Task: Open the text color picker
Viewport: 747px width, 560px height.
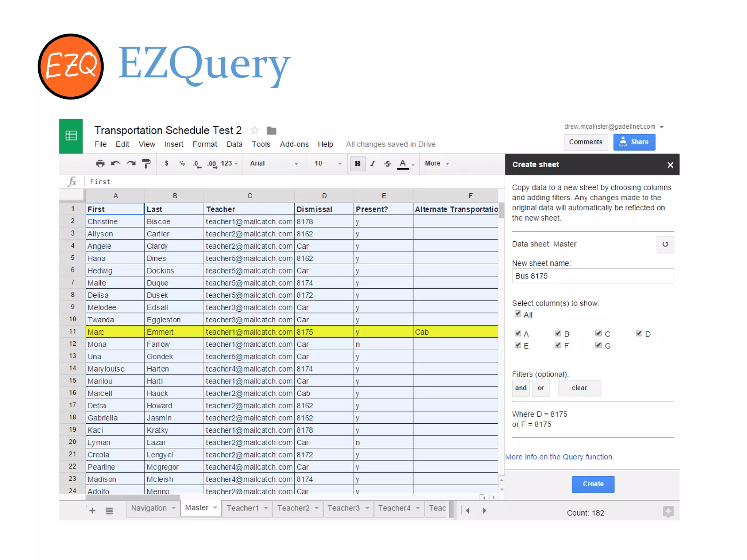Action: pyautogui.click(x=403, y=164)
